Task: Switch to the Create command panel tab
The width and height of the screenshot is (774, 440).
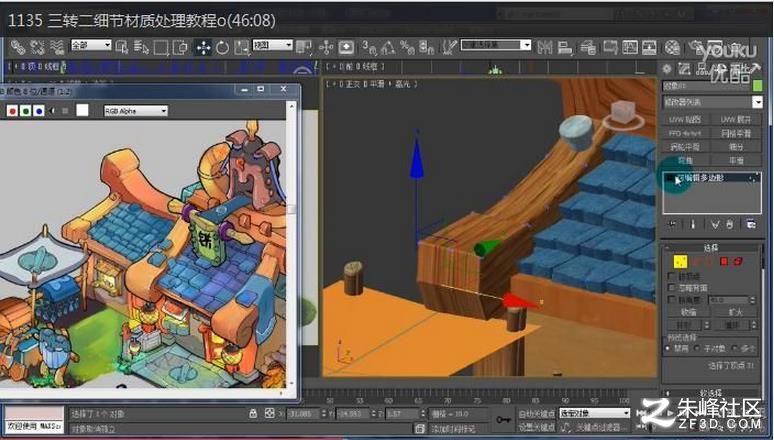Action: [x=667, y=70]
